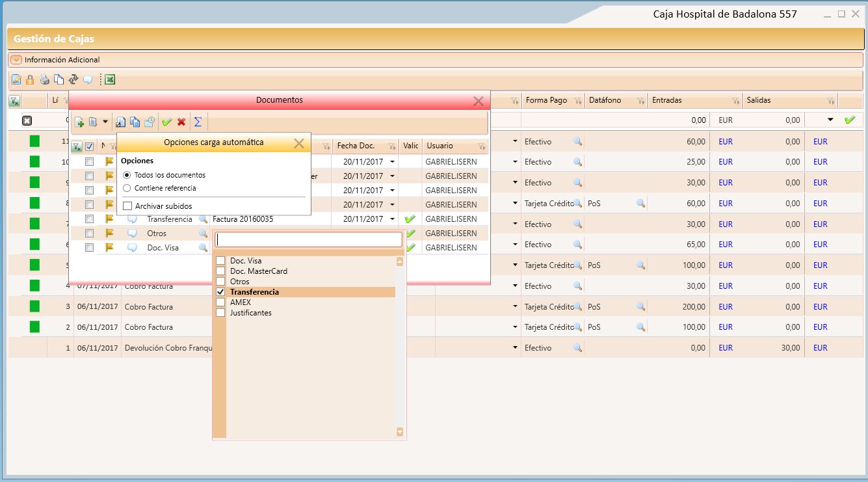Screen dimensions: 868x482
Task: Close the Opciones carga automática popup
Action: tap(299, 143)
